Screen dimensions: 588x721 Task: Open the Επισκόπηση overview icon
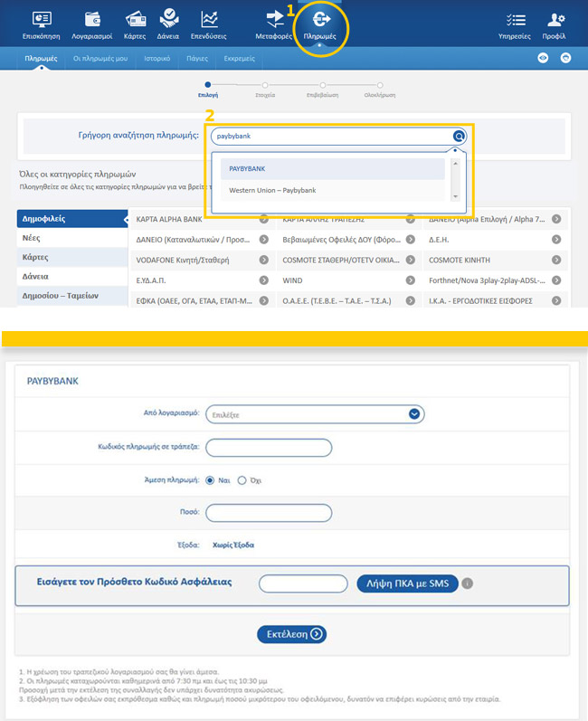(41, 19)
